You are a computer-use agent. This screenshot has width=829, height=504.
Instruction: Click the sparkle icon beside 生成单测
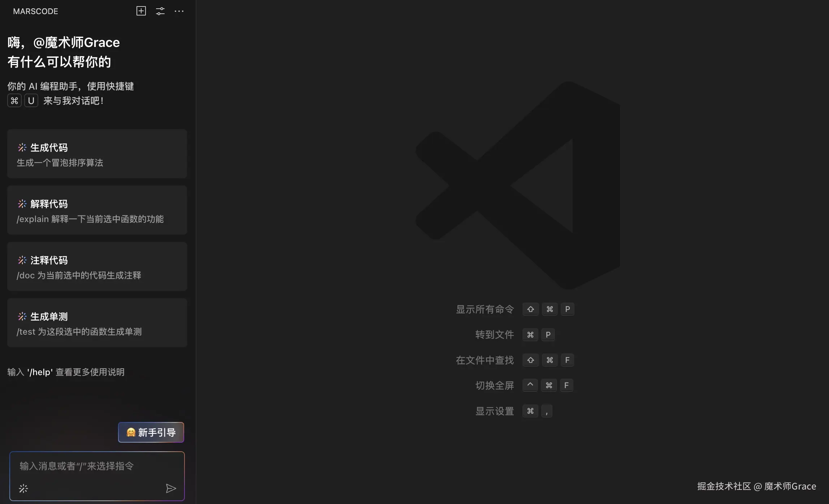click(22, 316)
